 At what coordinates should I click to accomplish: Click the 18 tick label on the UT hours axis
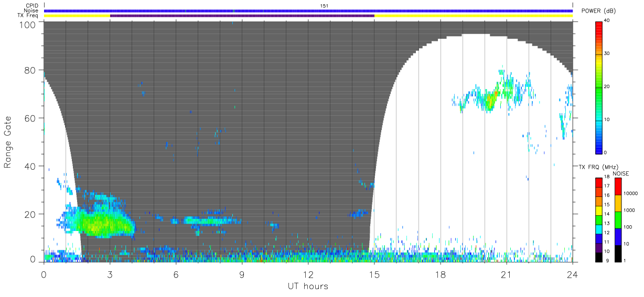click(441, 274)
